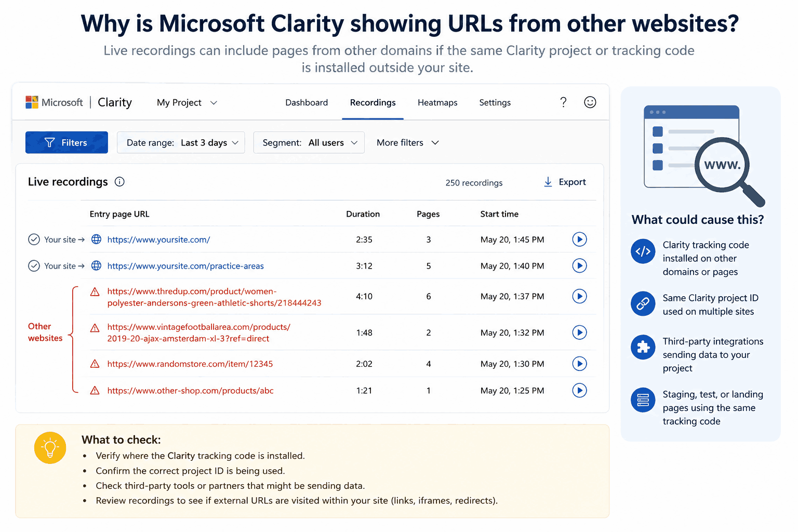Open the My Project dropdown
The height and width of the screenshot is (532, 798).
[x=187, y=103]
